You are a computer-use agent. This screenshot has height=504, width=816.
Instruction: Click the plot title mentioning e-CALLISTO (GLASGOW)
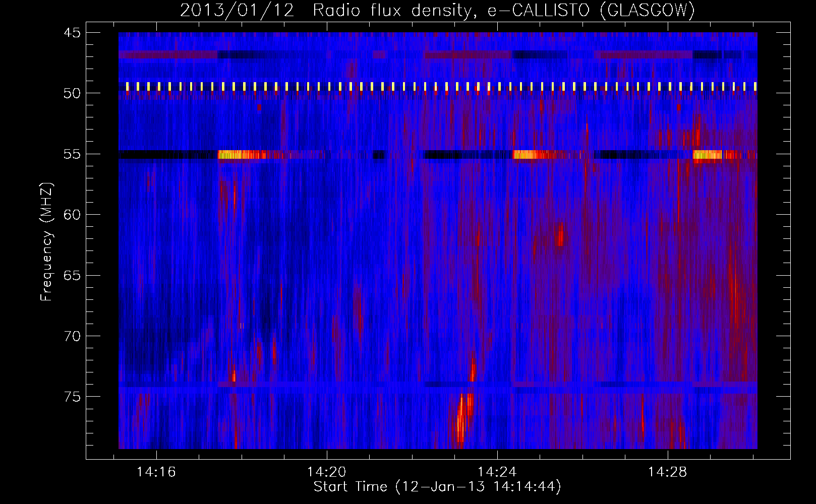[x=437, y=10]
